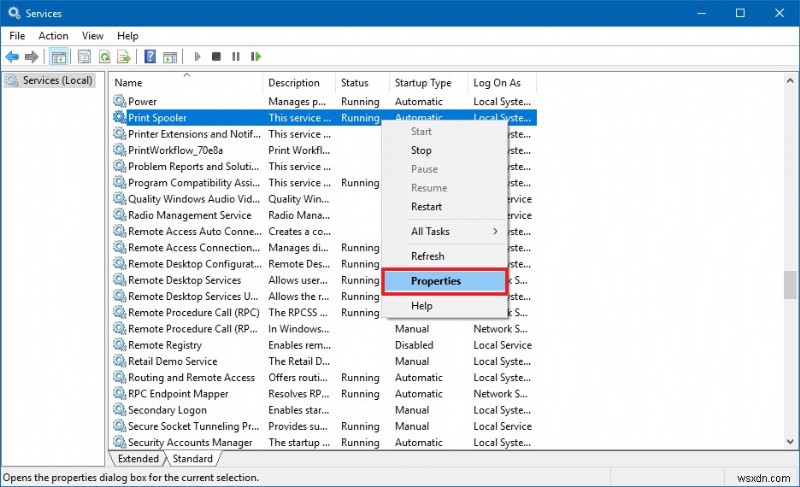Click the gear icon beside RPC Endpoint Mapper
Screen dimensions: 800x487
point(119,393)
